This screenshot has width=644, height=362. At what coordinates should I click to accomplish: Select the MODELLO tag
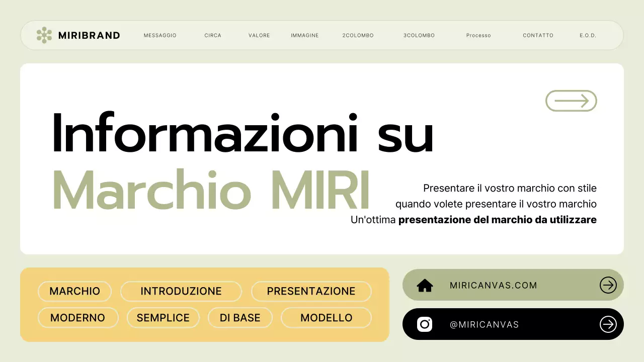326,317
